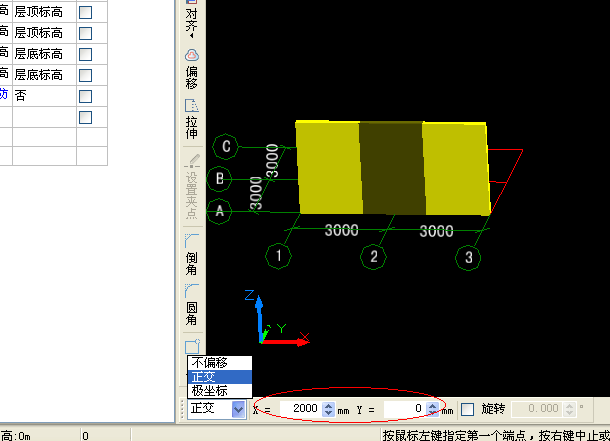Open the 正交 offset mode dropdown
Viewport: 610px width, 441px height.
[238, 409]
